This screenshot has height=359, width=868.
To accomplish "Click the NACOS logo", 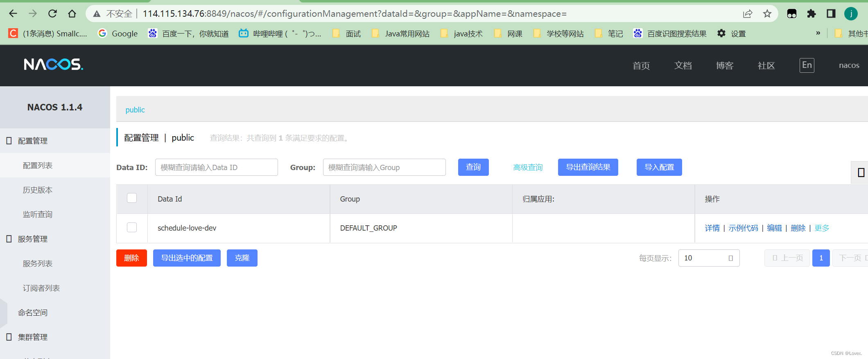I will [x=53, y=65].
